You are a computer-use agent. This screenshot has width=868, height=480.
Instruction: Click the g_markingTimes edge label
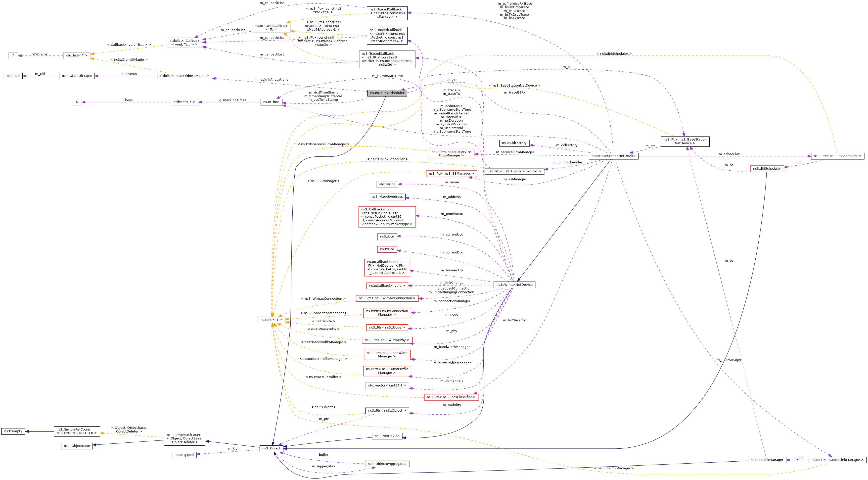[232, 100]
